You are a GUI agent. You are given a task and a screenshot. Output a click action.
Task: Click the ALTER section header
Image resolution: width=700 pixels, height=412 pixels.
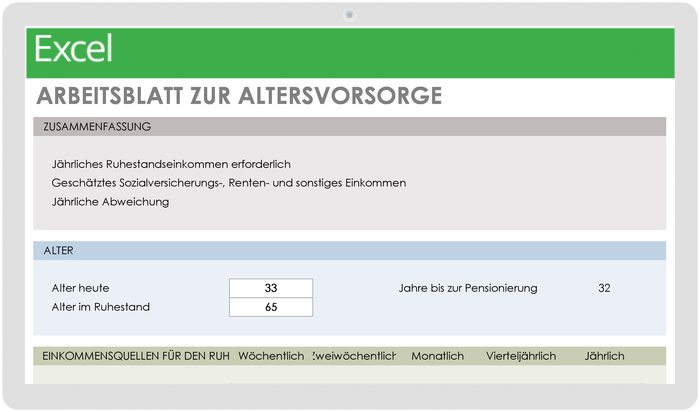[x=349, y=251]
